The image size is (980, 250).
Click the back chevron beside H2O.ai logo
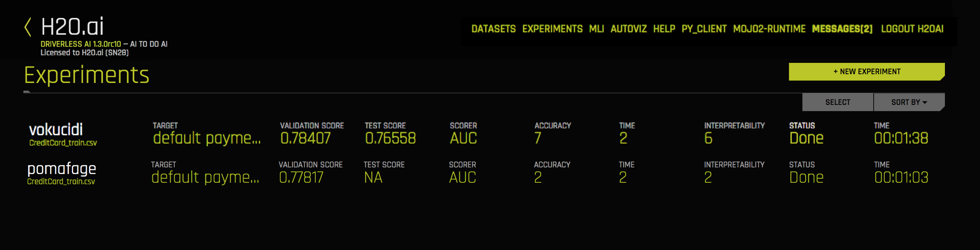27,27
